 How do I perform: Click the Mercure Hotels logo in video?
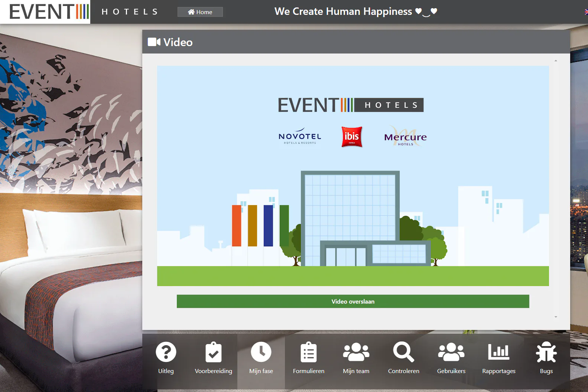pos(405,137)
